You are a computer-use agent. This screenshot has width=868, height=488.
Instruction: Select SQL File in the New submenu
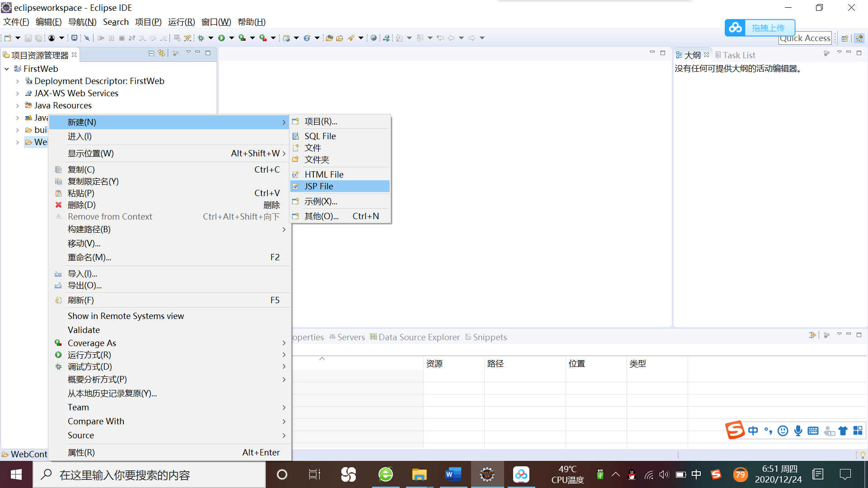tap(320, 136)
